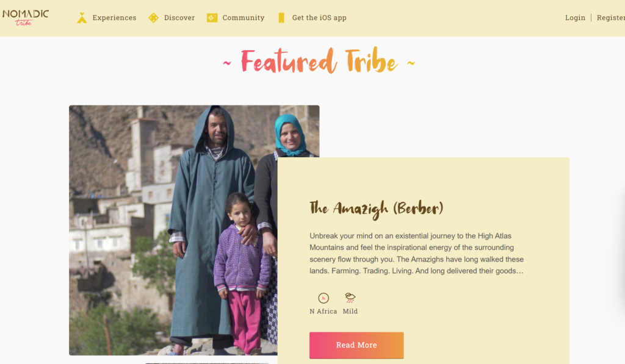The image size is (625, 364).
Task: Click the yellow Community icon
Action: click(212, 18)
